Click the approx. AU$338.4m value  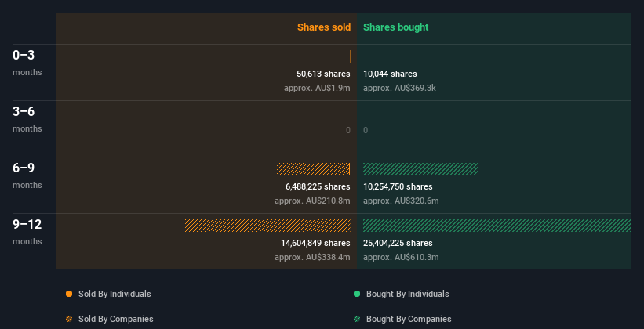(312, 258)
